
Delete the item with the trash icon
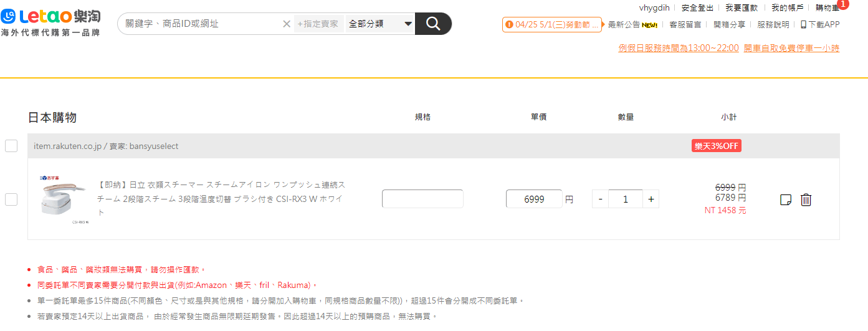coord(806,199)
